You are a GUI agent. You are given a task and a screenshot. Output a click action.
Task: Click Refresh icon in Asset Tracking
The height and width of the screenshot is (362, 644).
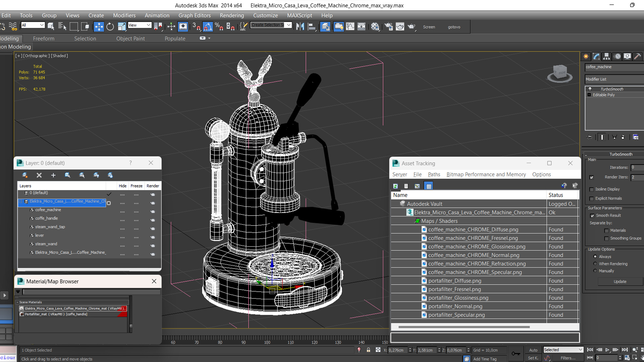tap(395, 186)
